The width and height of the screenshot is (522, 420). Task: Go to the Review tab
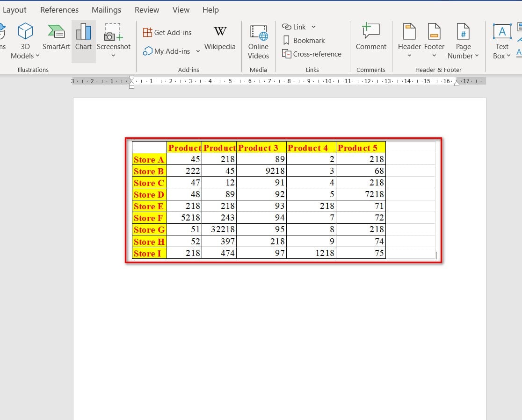147,10
